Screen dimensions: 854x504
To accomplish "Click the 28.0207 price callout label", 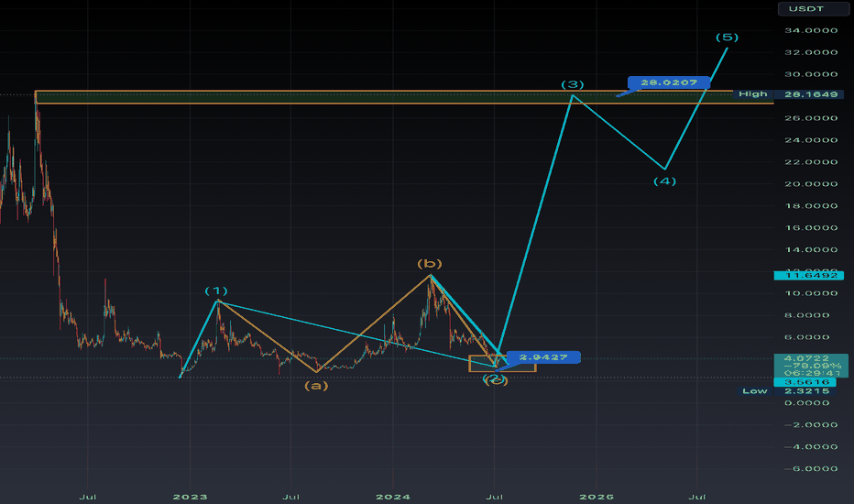I will click(x=669, y=82).
